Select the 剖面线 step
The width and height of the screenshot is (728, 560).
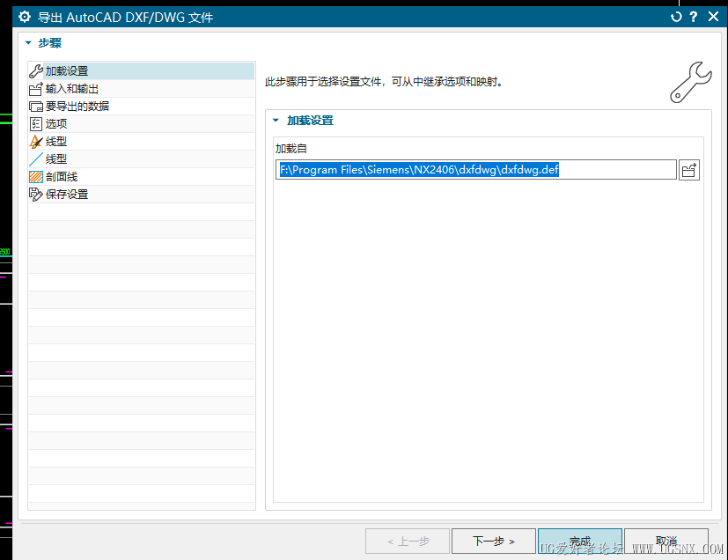141,177
